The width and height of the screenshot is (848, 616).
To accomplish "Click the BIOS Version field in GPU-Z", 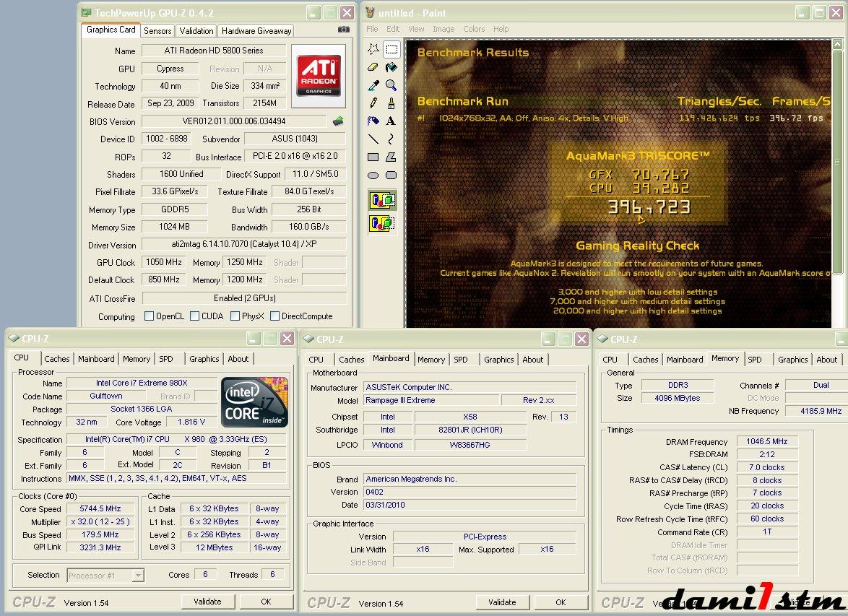I will tap(233, 121).
